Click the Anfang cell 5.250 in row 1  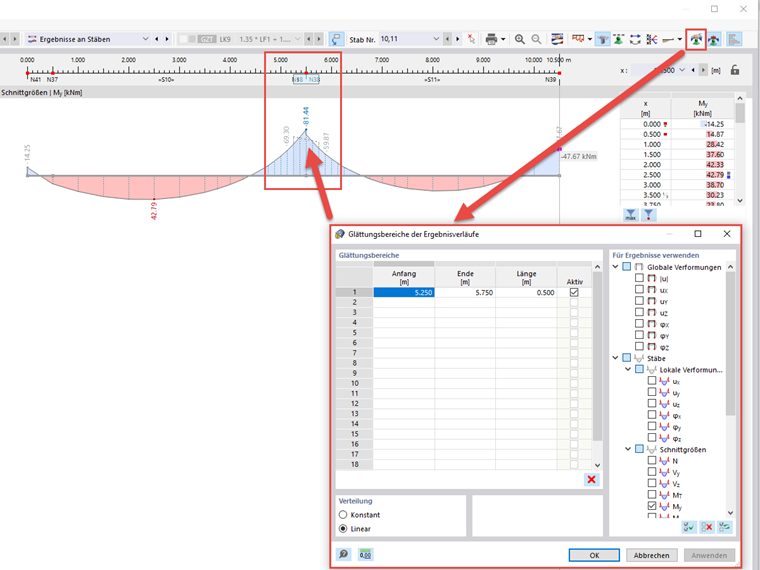point(404,292)
